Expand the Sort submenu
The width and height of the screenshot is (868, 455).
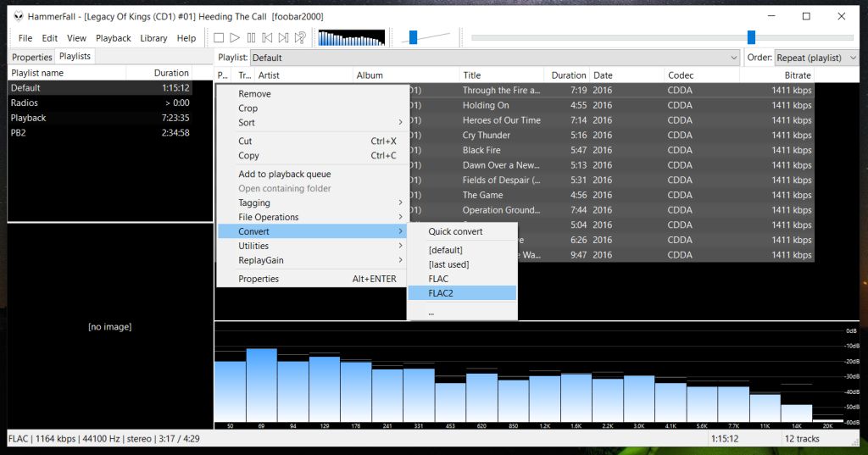pyautogui.click(x=312, y=122)
